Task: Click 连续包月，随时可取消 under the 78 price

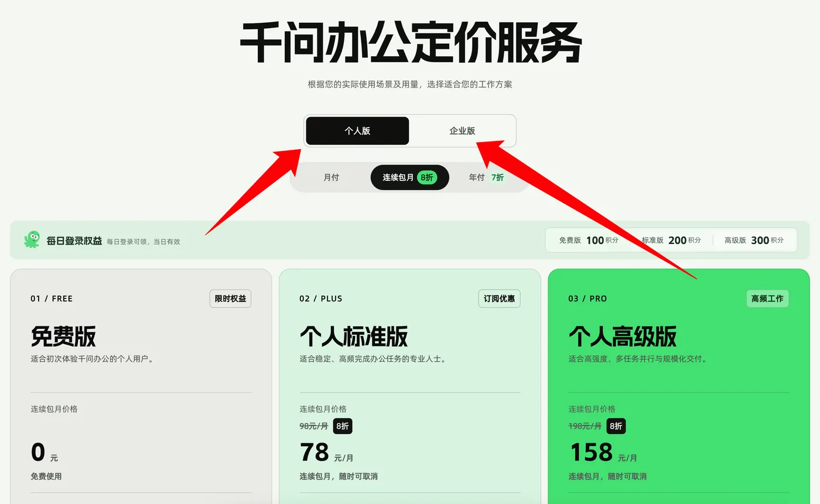Action: pos(339,476)
